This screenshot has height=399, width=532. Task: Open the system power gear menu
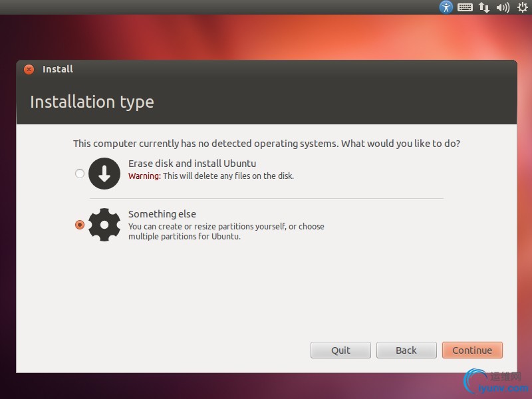point(522,7)
